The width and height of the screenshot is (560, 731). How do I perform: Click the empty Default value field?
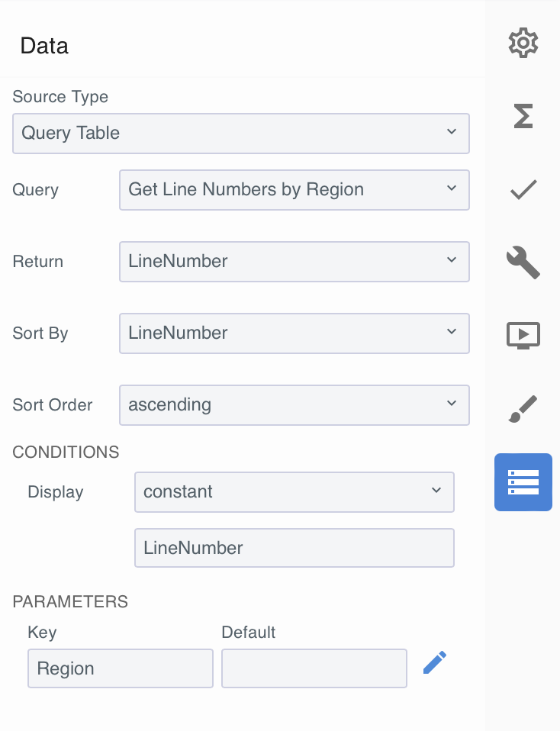click(314, 668)
